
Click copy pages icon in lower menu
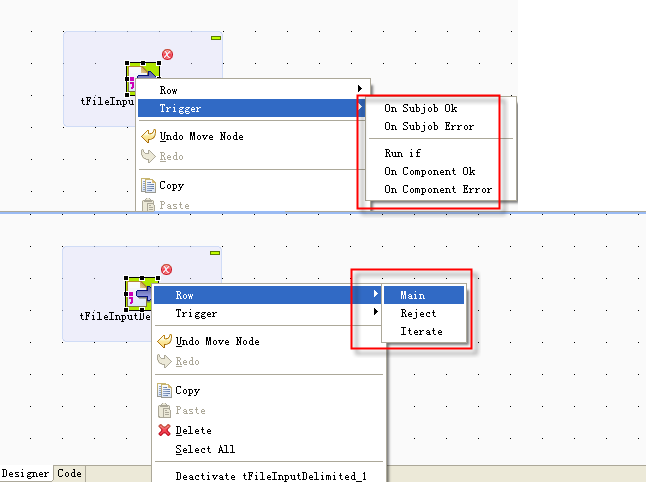165,390
